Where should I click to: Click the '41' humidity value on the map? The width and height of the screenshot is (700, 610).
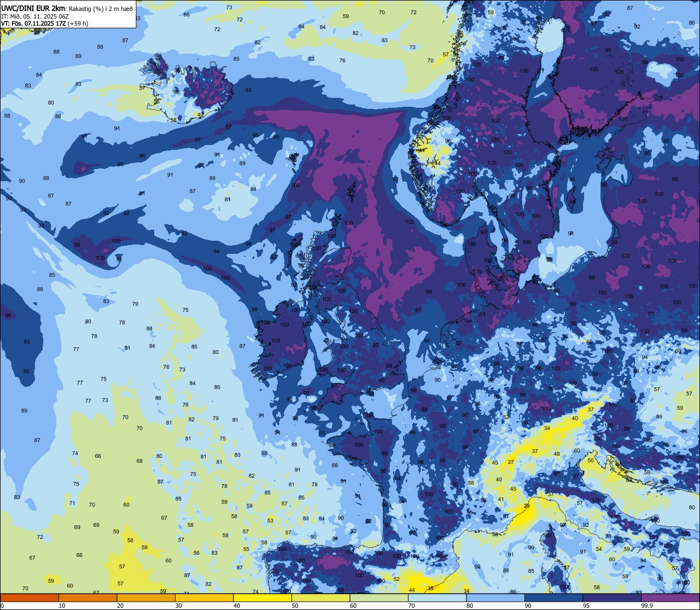point(500,499)
